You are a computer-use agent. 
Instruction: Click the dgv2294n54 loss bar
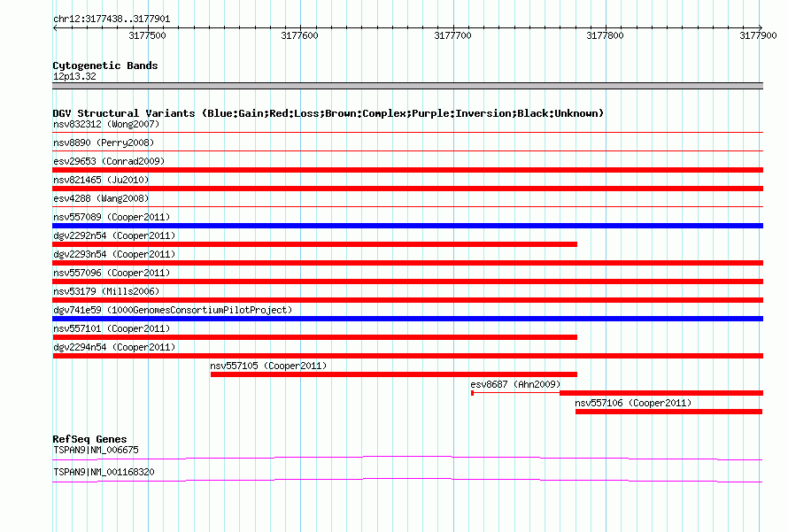407,356
